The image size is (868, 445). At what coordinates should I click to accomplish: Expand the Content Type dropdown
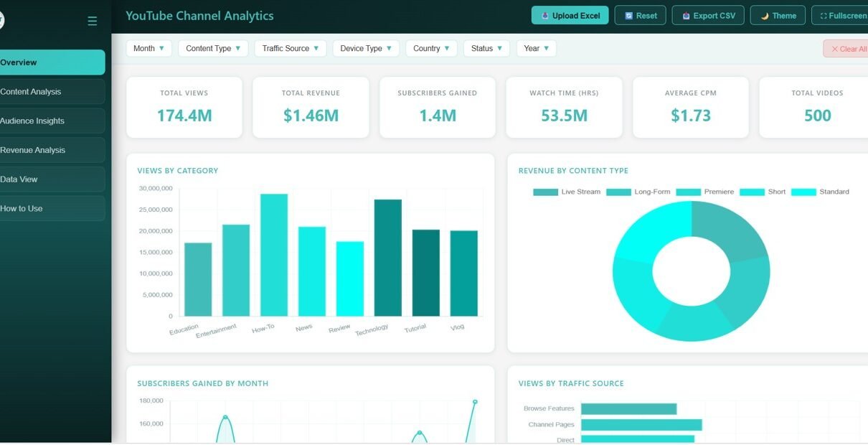[213, 48]
